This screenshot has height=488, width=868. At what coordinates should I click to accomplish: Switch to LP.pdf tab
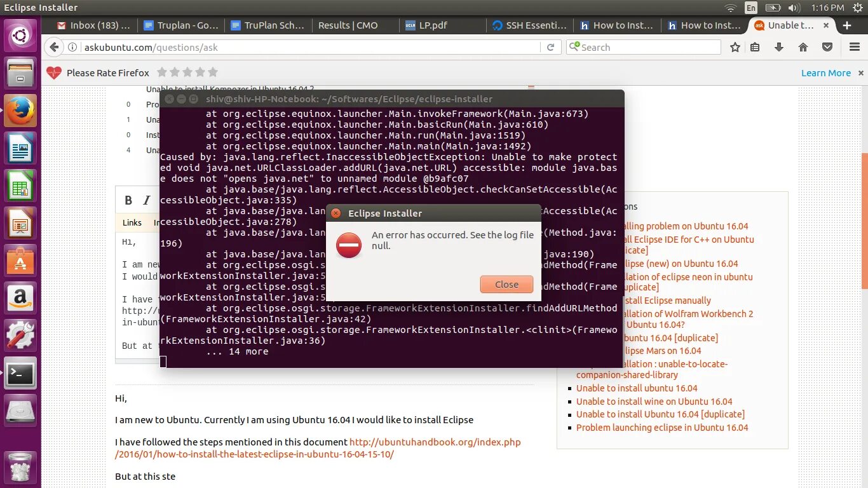tap(442, 25)
